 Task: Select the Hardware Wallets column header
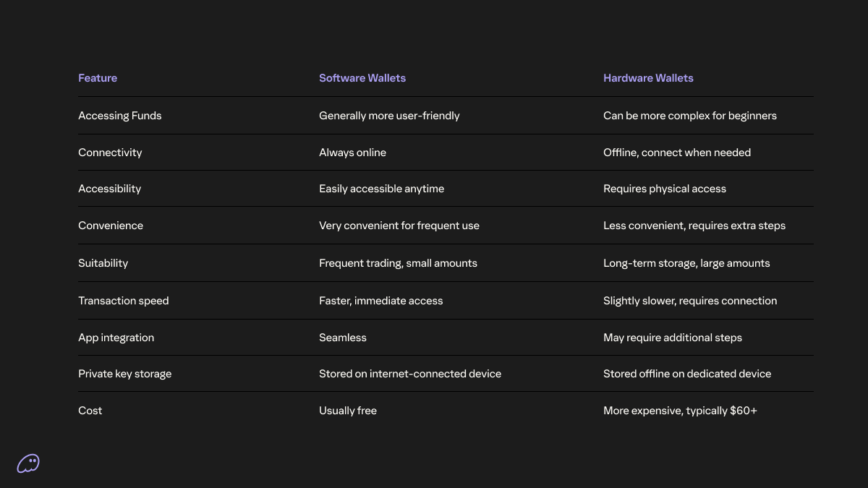[648, 78]
